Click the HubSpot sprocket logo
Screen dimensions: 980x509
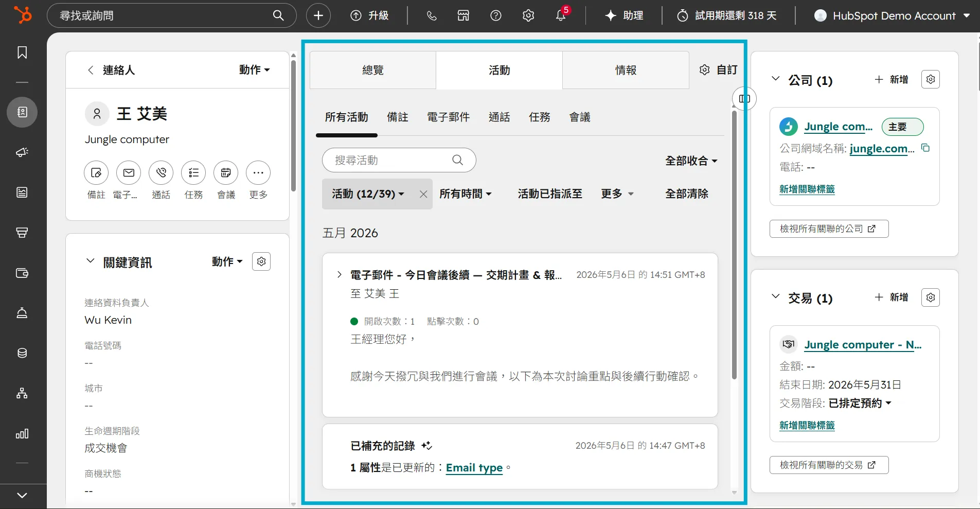23,15
